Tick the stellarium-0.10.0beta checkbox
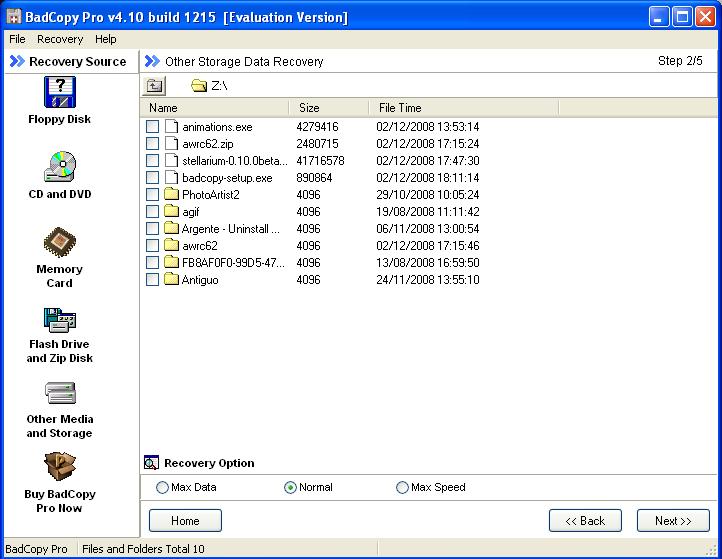722x559 pixels. 152,161
